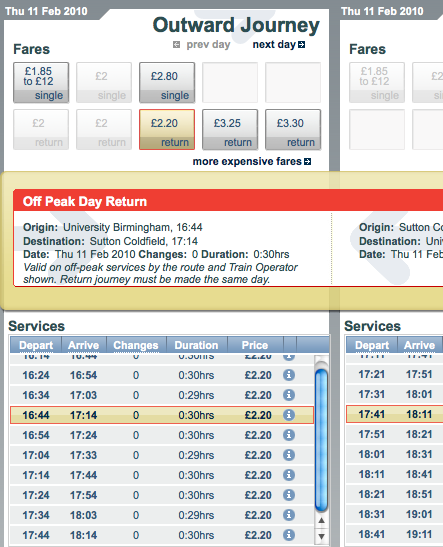Image resolution: width=443 pixels, height=547 pixels.
Task: Click the blue services scrollbar thumb
Action: [321, 440]
